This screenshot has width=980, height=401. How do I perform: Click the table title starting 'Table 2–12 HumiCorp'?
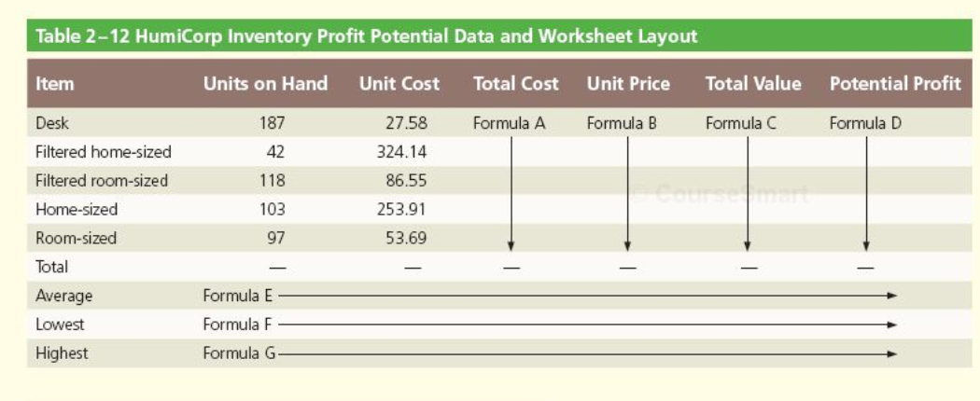[x=366, y=36]
